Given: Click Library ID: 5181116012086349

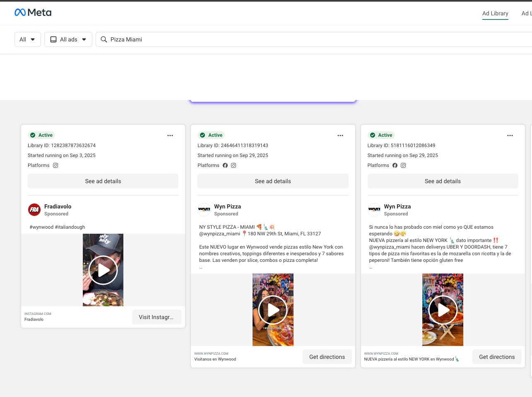Looking at the screenshot, I should pyautogui.click(x=401, y=145).
